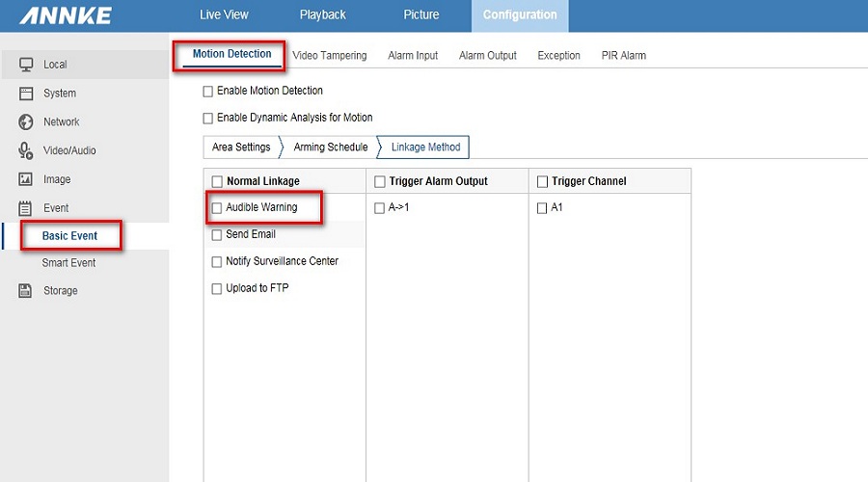
Task: Open the Arming Schedule step
Action: click(x=331, y=147)
